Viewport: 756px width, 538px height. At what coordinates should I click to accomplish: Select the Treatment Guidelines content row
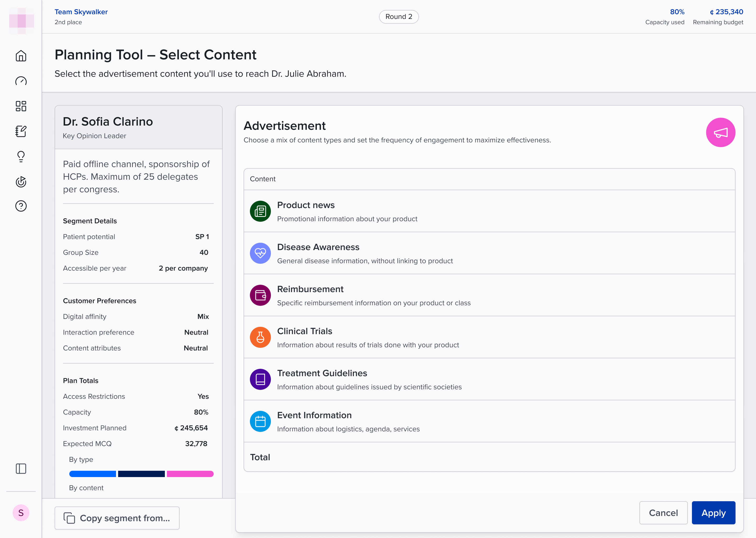click(489, 379)
